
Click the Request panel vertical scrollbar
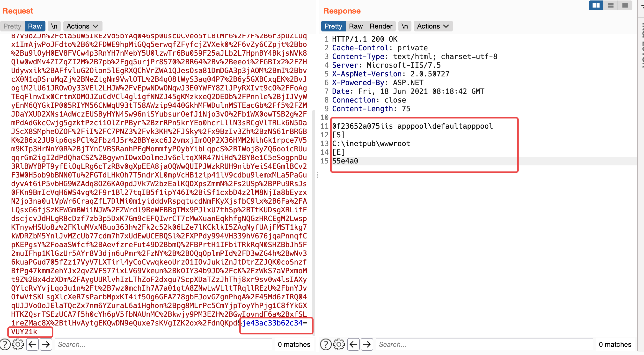(x=314, y=222)
